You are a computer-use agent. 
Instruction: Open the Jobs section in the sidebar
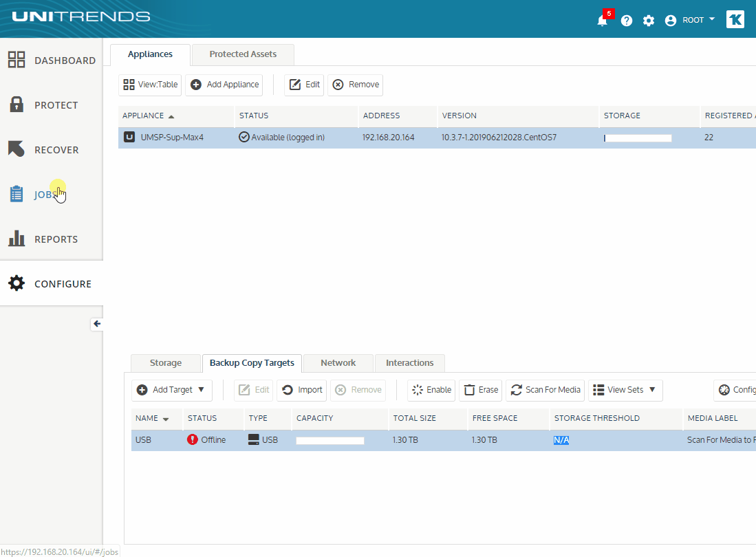point(47,194)
